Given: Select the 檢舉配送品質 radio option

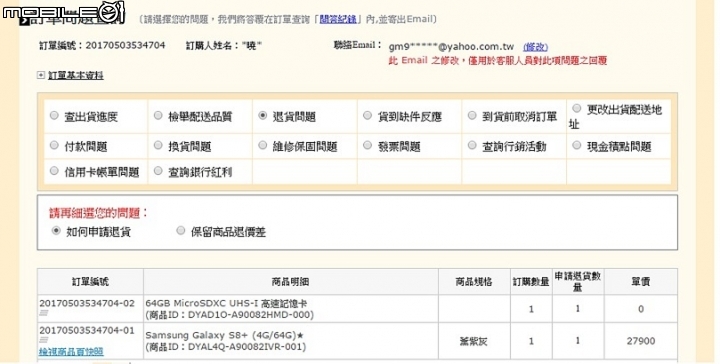Looking at the screenshot, I should click(x=158, y=116).
